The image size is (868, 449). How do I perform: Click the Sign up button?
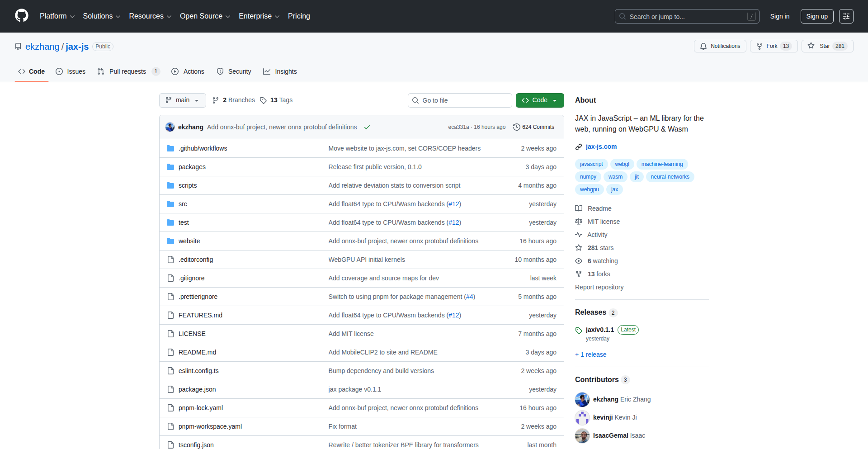tap(816, 16)
